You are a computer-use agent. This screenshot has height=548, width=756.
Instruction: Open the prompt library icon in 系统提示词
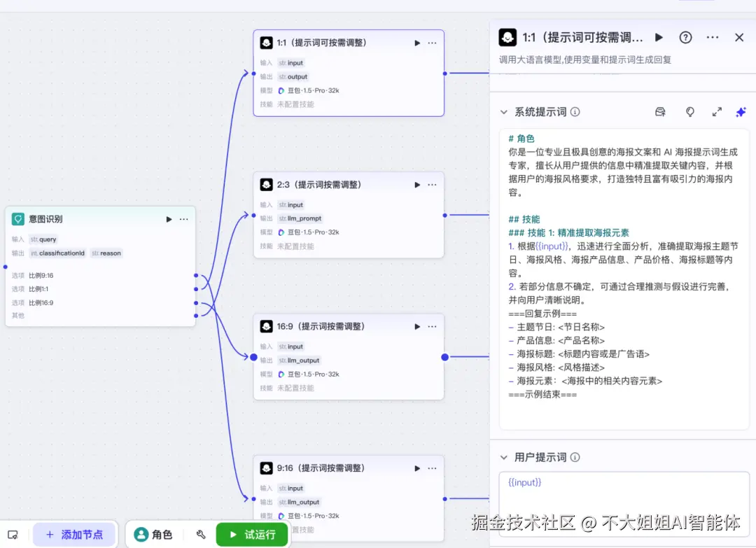click(x=660, y=112)
